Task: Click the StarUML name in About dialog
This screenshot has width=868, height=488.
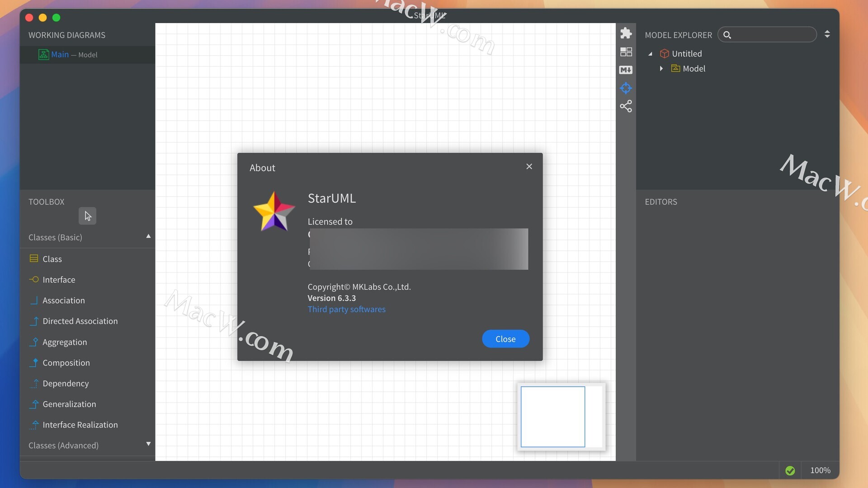Action: point(331,198)
